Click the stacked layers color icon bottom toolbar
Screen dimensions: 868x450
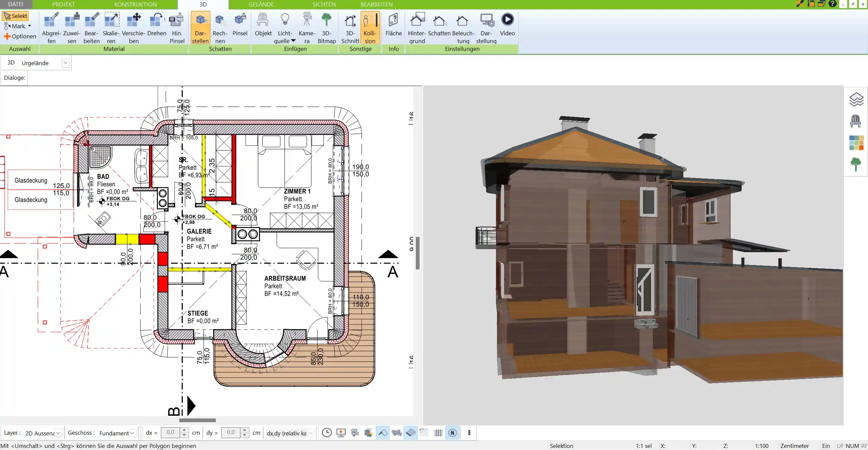[x=368, y=433]
